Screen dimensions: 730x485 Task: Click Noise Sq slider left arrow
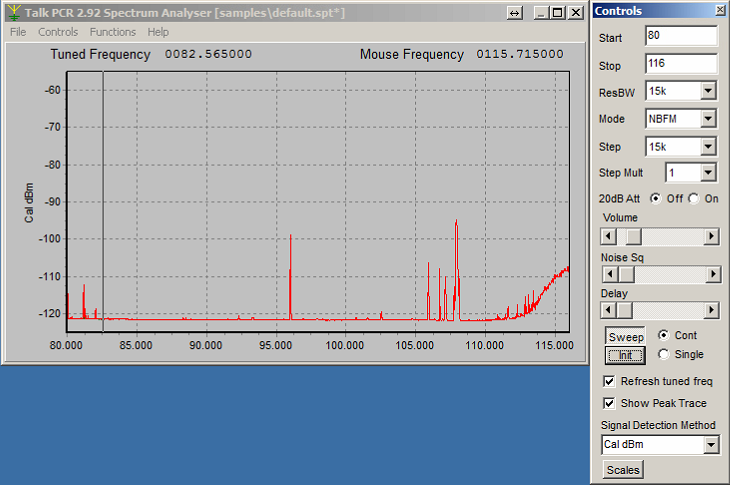click(610, 274)
